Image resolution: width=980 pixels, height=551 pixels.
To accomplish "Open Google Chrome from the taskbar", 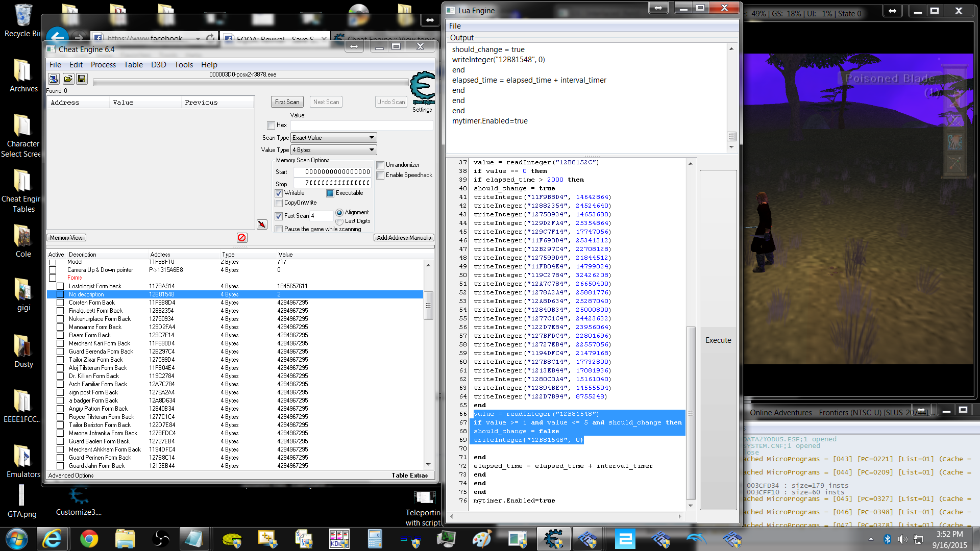I will click(x=89, y=539).
